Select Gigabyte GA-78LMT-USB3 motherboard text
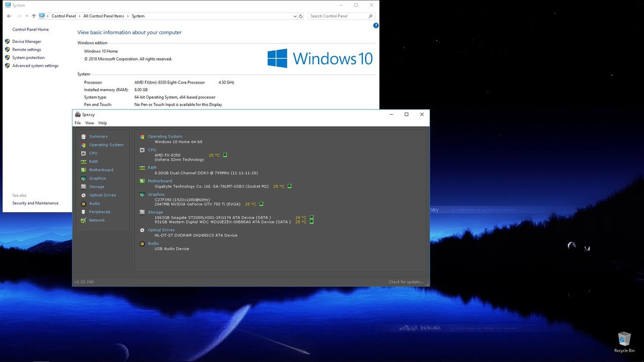The height and width of the screenshot is (362, 644). [211, 186]
